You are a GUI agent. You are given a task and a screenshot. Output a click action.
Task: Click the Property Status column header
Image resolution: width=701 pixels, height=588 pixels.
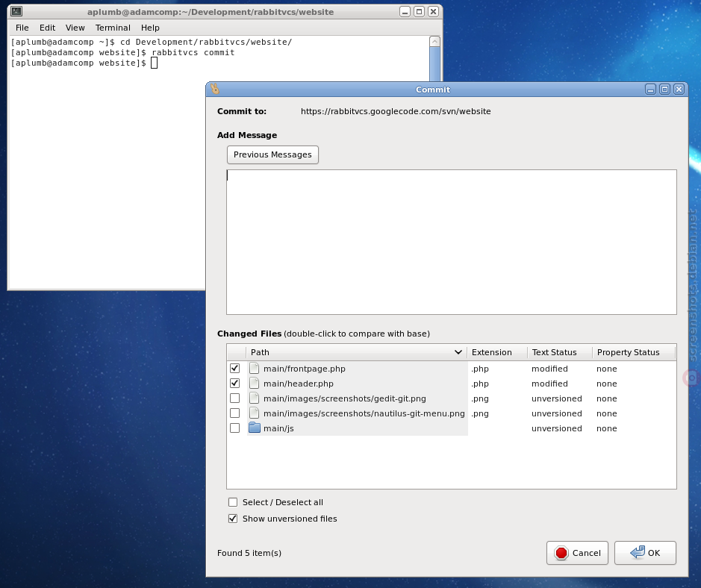[634, 352]
